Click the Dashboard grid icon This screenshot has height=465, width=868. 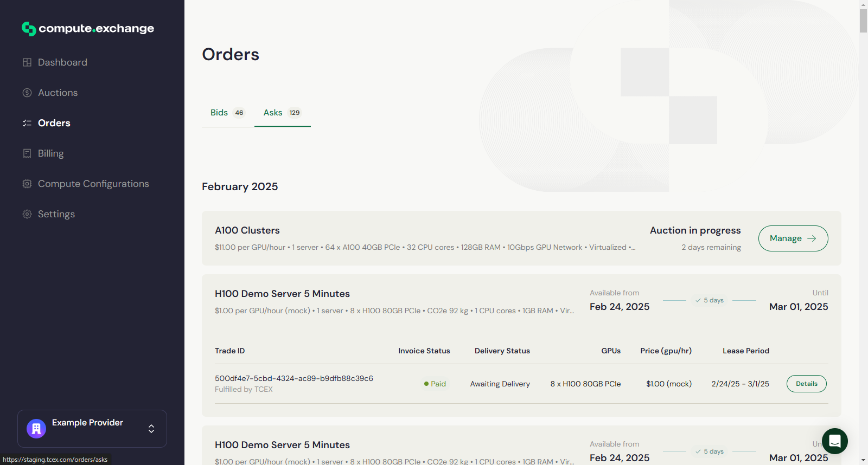click(27, 62)
